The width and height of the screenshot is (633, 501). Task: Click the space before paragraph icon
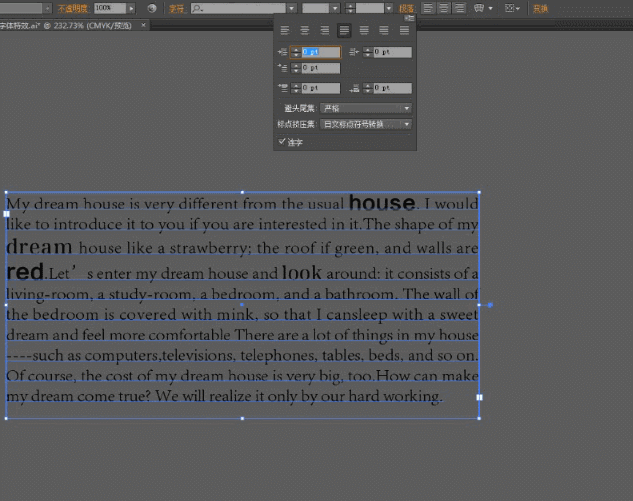pos(283,88)
